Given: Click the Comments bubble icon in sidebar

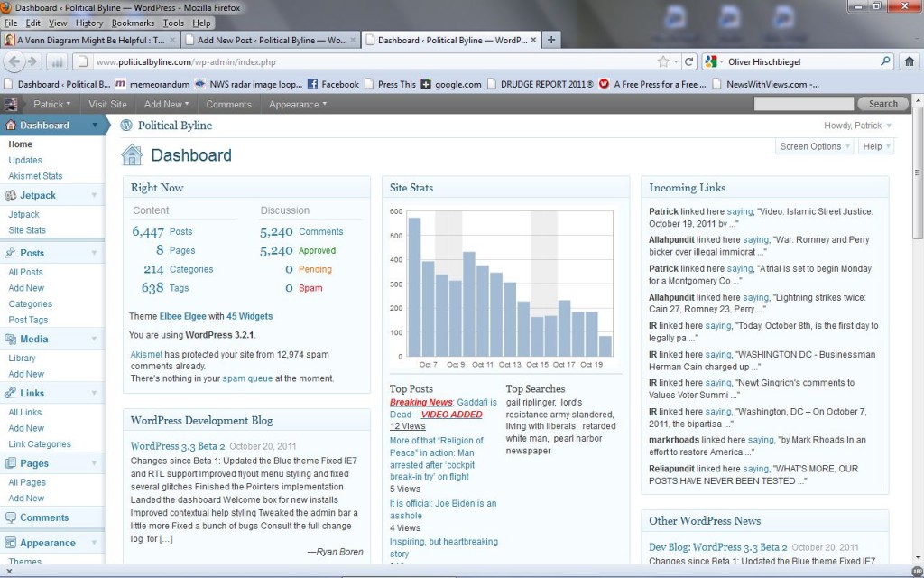Looking at the screenshot, I should tap(11, 517).
